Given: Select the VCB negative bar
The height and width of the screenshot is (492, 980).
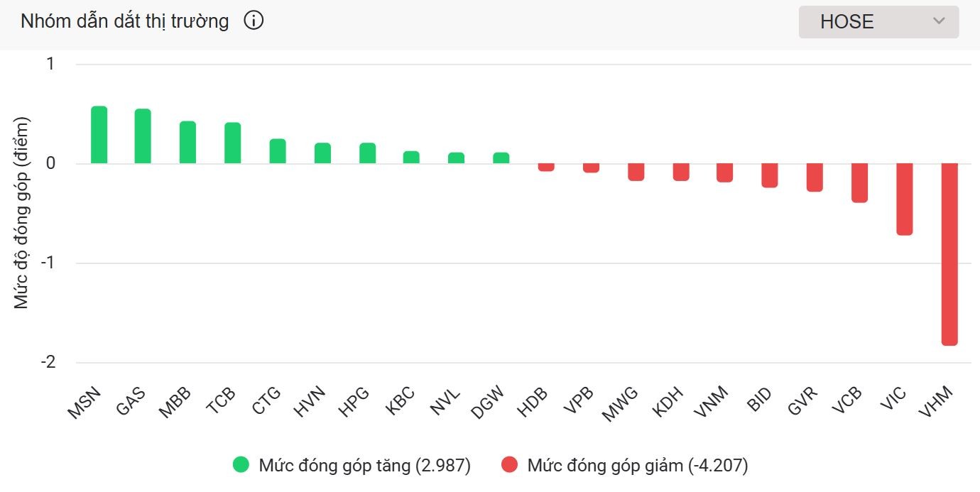Looking at the screenshot, I should click(859, 183).
